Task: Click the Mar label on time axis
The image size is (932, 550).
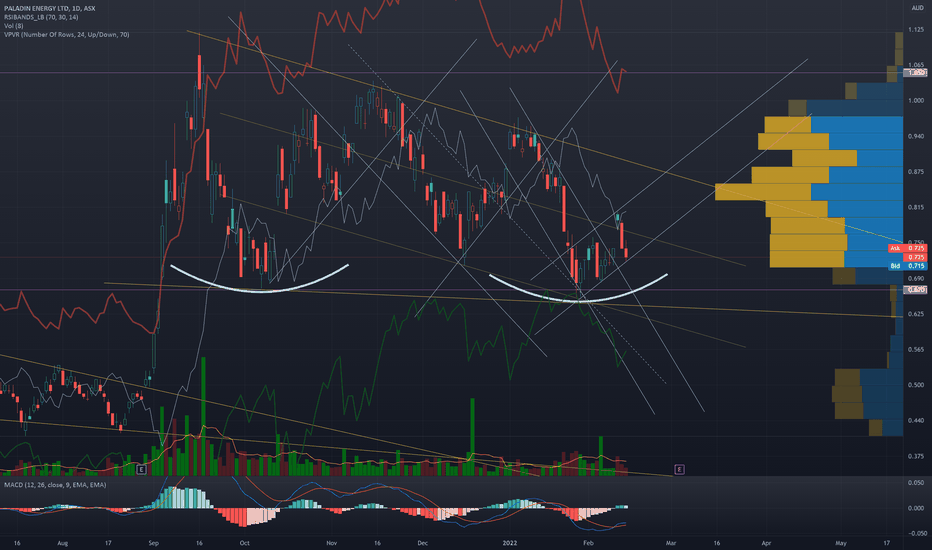Action: click(671, 543)
